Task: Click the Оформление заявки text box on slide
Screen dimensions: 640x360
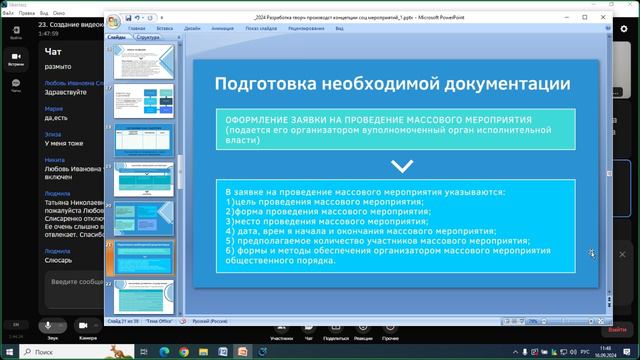Action: tap(396, 129)
